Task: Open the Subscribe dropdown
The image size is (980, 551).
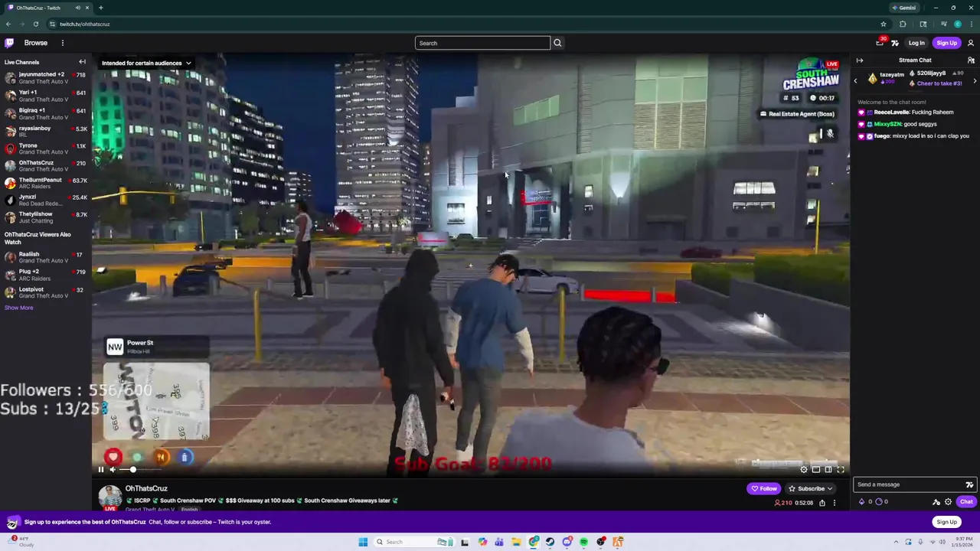Action: 810,488
